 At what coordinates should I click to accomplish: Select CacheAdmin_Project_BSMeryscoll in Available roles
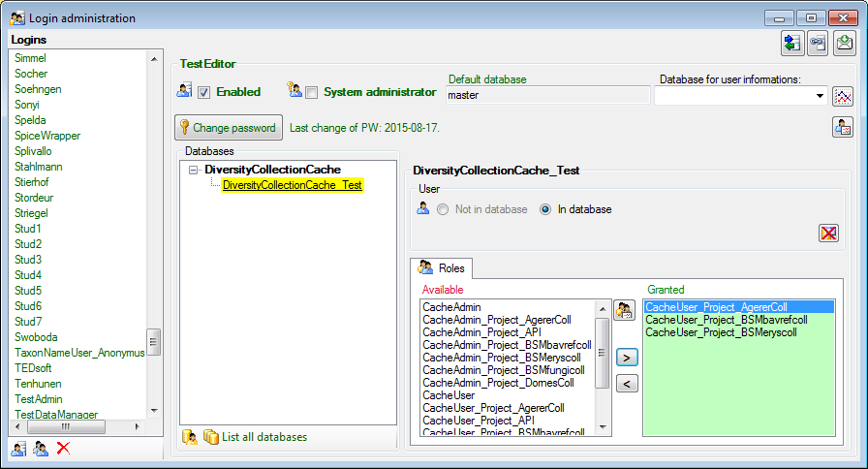[502, 358]
